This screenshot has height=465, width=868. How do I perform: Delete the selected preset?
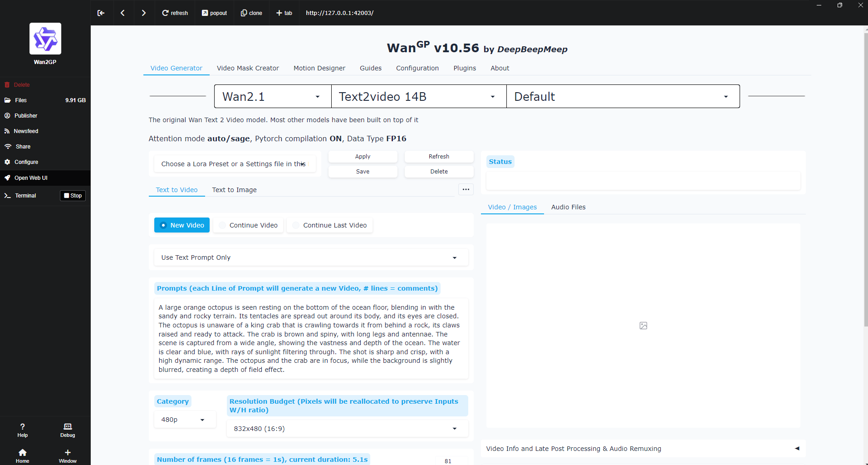[439, 172]
